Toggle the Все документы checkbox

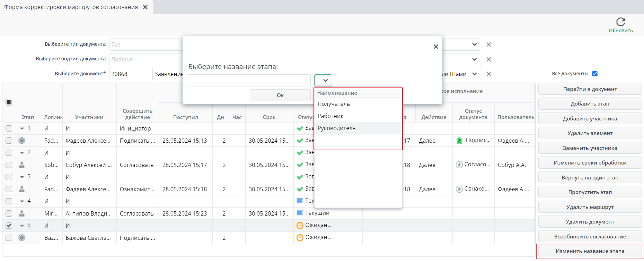[595, 74]
